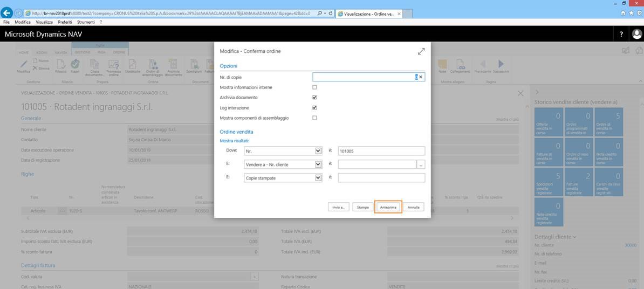Click the Riapri icon in ribbon
644x289 pixels.
75,64
